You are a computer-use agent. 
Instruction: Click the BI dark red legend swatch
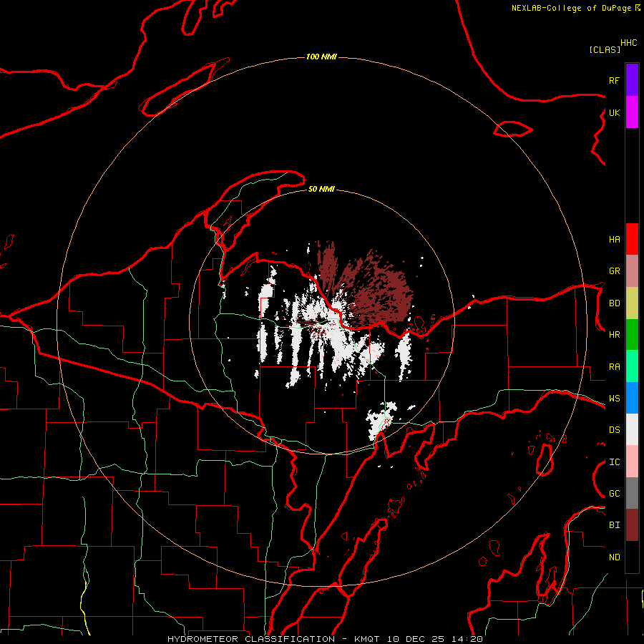click(632, 525)
